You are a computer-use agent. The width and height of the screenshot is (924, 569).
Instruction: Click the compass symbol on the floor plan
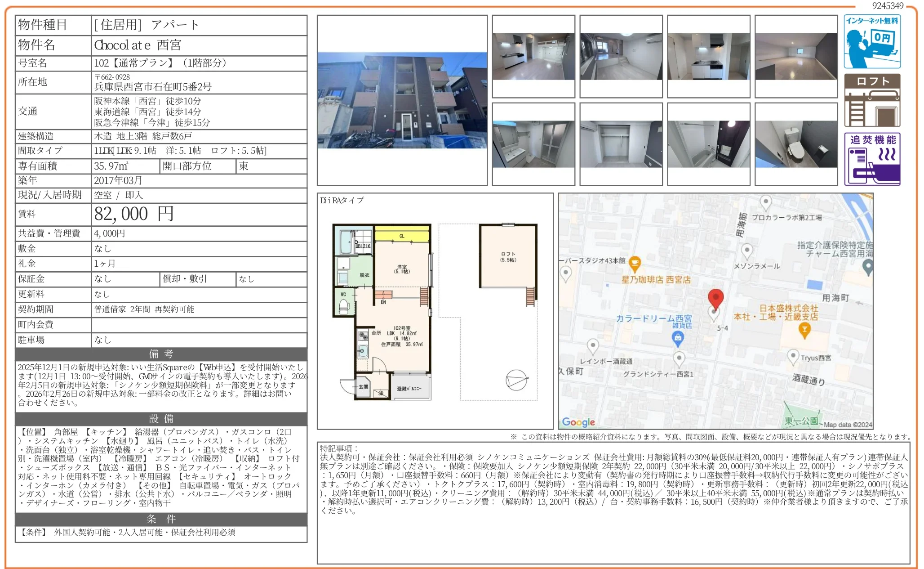tap(516, 381)
